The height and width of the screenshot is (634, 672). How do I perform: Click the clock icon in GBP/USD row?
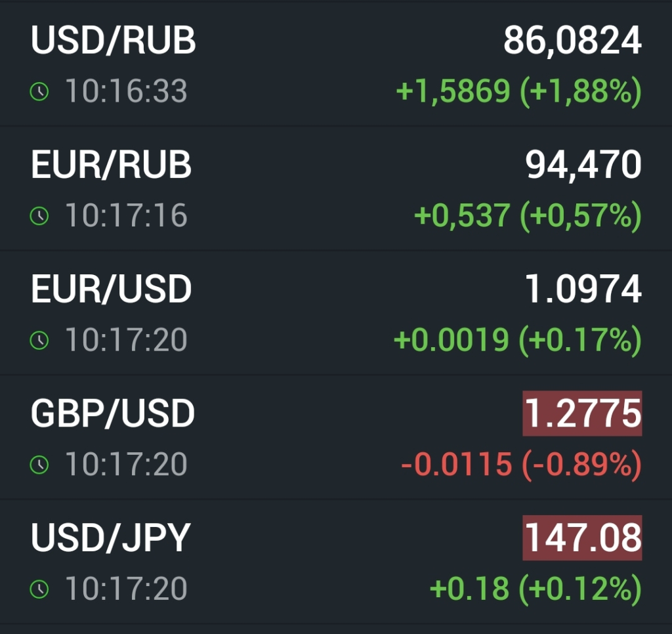[39, 465]
